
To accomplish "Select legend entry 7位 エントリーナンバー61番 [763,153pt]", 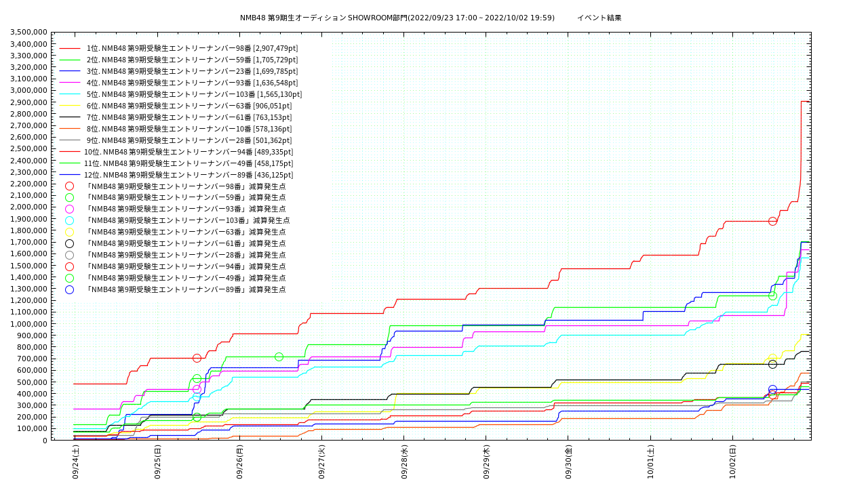I will pyautogui.click(x=189, y=117).
